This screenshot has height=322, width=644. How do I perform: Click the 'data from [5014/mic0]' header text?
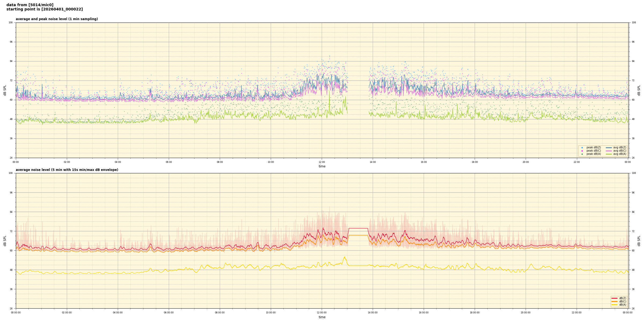pos(30,5)
